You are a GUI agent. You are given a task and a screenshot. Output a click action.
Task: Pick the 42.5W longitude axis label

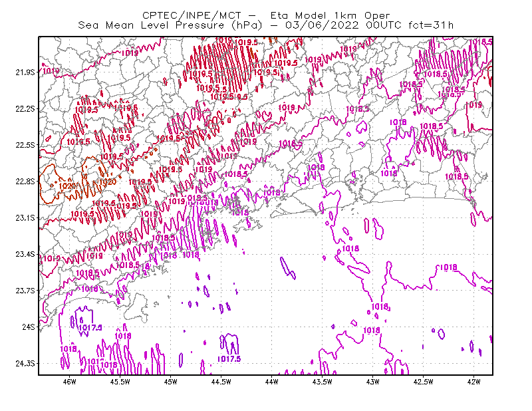424,382
